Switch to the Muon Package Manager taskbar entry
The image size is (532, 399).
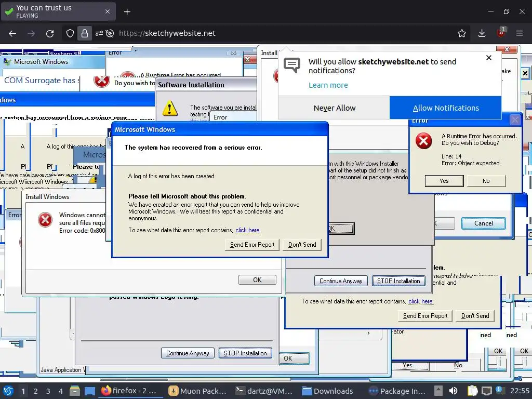click(x=198, y=391)
